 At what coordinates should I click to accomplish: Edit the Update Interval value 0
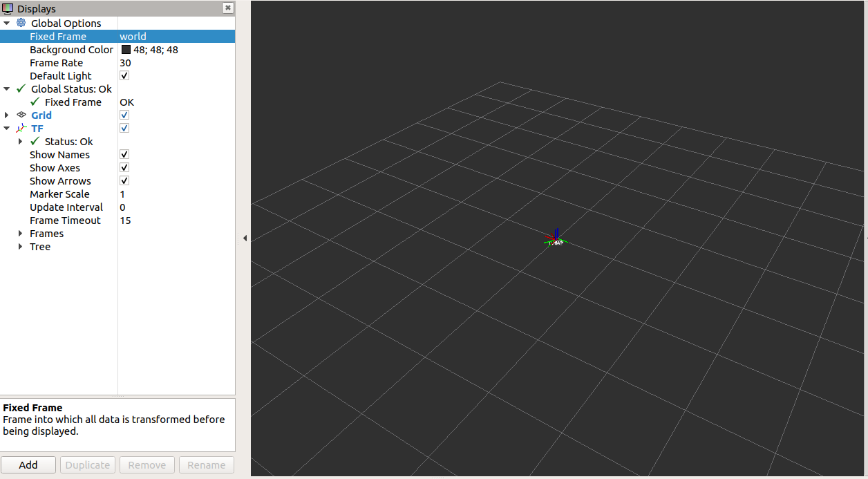click(122, 207)
